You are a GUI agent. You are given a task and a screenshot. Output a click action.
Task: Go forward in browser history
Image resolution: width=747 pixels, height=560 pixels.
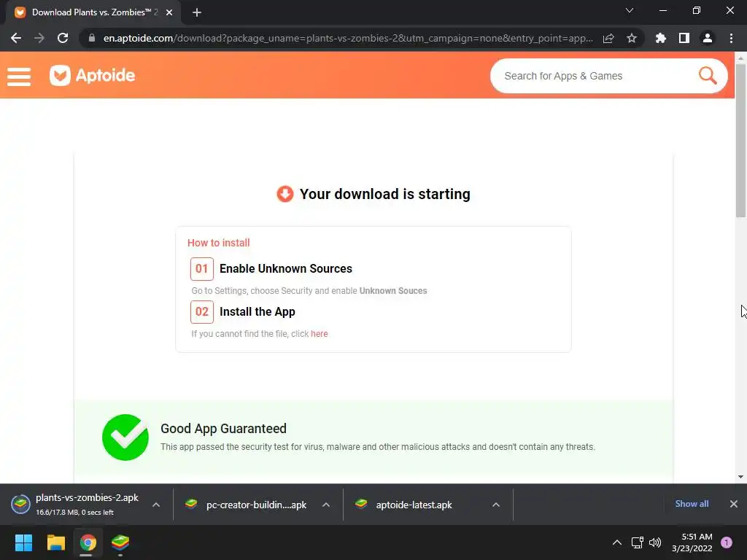(39, 38)
